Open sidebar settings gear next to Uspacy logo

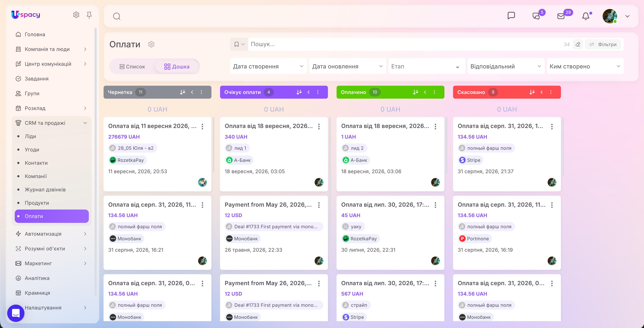[76, 15]
